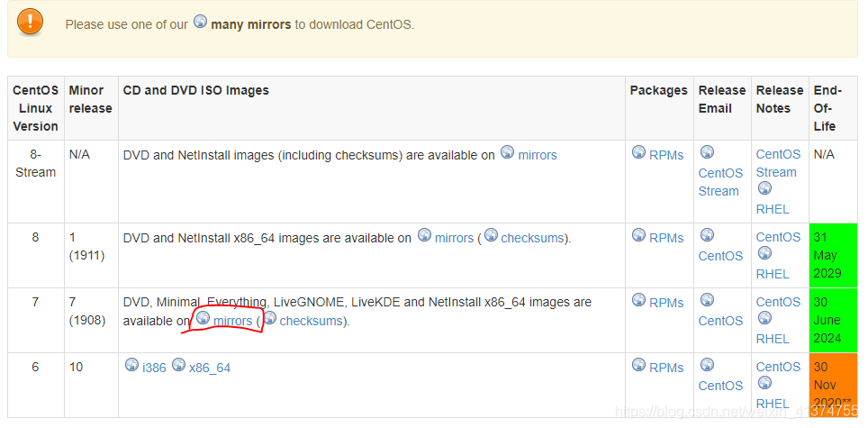Open checksums link for CentOS 7
This screenshot has width=868, height=428.
(x=312, y=321)
